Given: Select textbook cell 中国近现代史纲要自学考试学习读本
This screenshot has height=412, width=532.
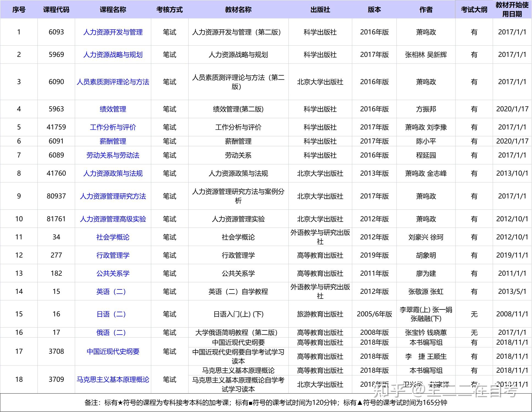Looking at the screenshot, I should (x=238, y=356).
